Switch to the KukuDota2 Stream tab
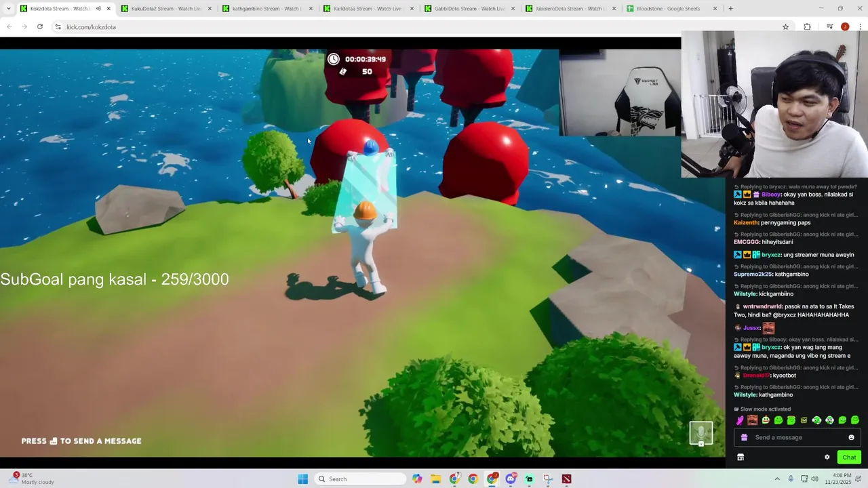The image size is (868, 488). pos(166,9)
